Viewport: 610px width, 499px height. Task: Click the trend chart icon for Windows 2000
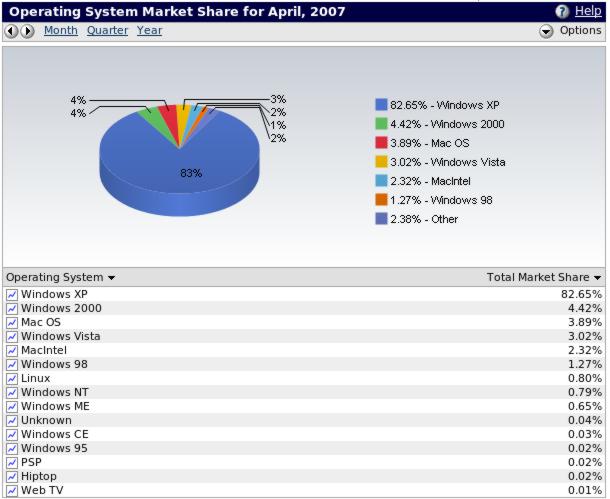[x=12, y=309]
